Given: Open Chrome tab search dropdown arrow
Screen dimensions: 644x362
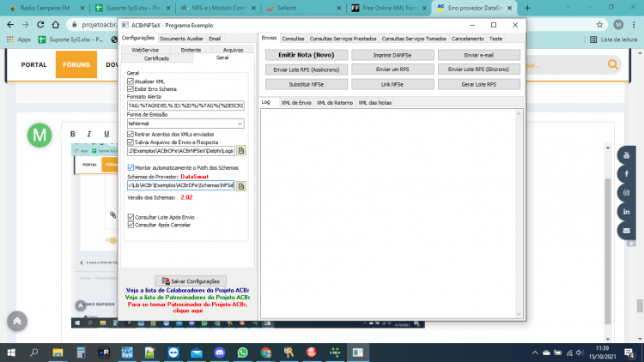Looking at the screenshot, I should pos(568,8).
